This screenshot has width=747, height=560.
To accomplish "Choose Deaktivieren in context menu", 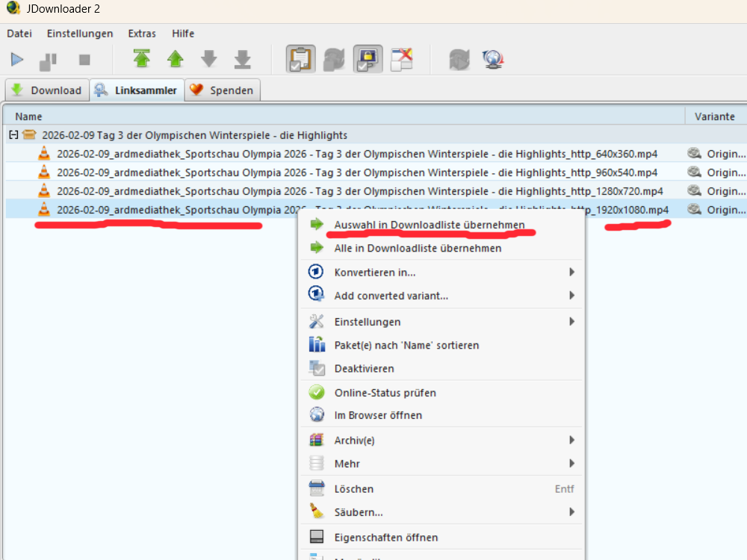I will (x=441, y=368).
